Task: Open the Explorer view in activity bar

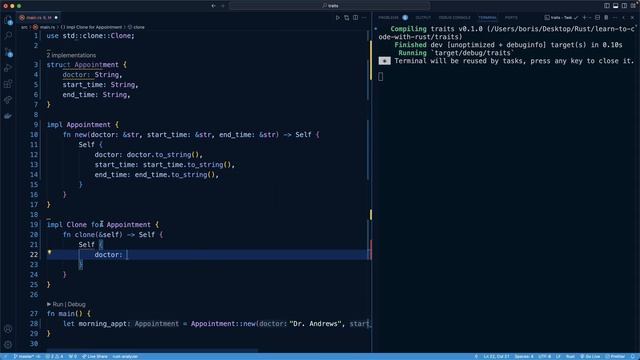Action: tap(8, 20)
